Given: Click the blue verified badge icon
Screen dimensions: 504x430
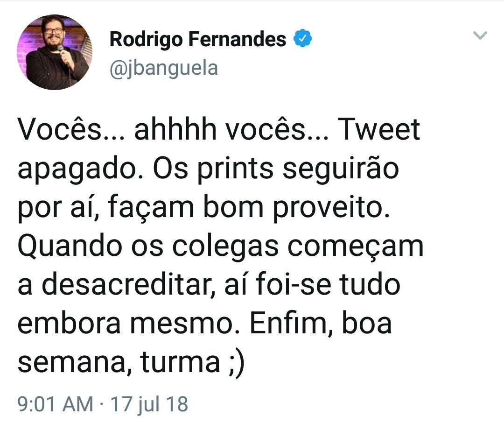Looking at the screenshot, I should click(x=302, y=38).
